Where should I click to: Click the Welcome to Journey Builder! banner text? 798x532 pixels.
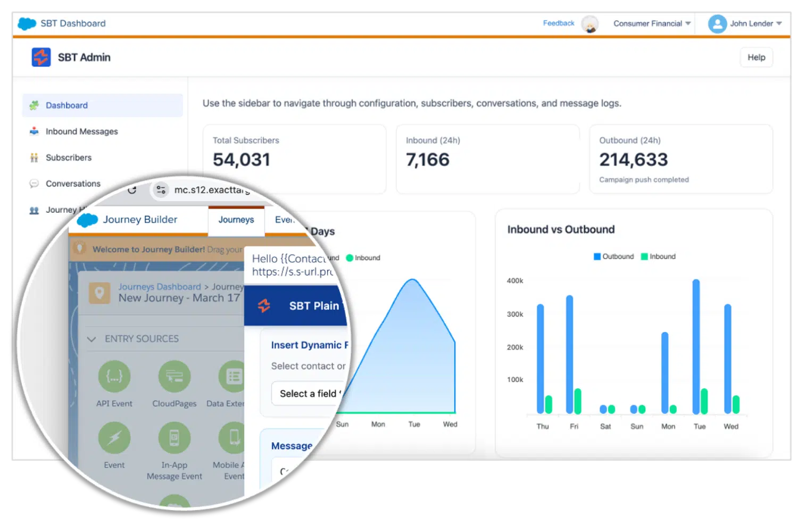click(148, 249)
